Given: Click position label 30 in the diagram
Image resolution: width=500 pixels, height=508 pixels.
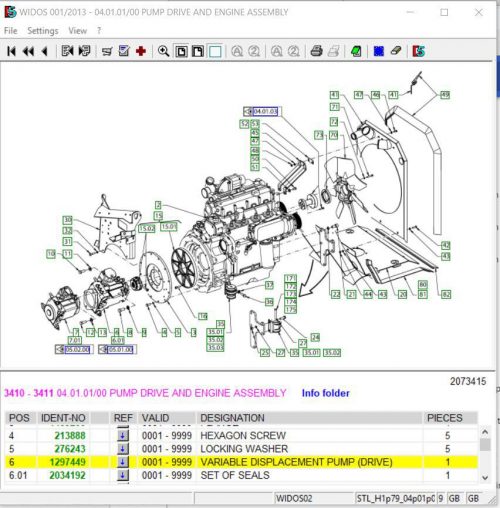Looking at the screenshot, I should pos(67,220).
